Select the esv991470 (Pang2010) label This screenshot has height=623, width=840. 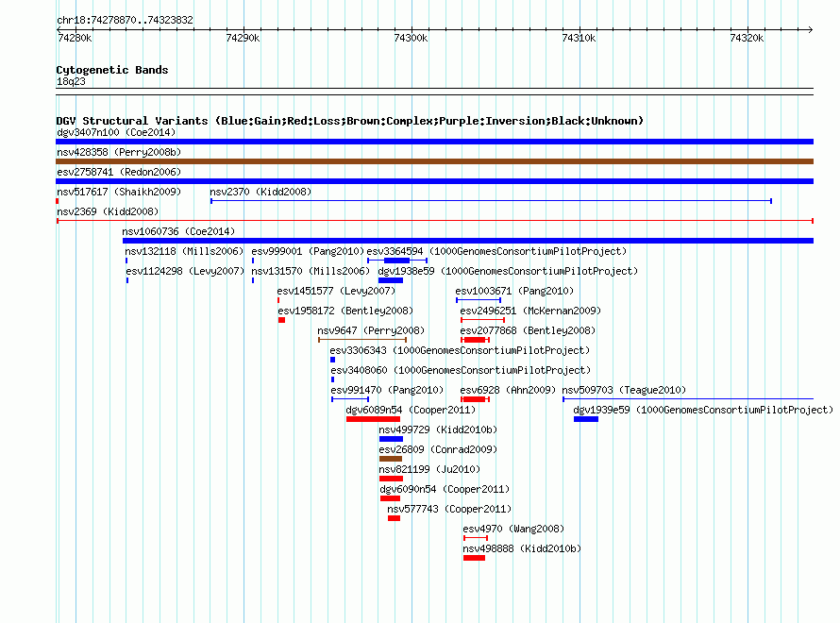(x=387, y=390)
